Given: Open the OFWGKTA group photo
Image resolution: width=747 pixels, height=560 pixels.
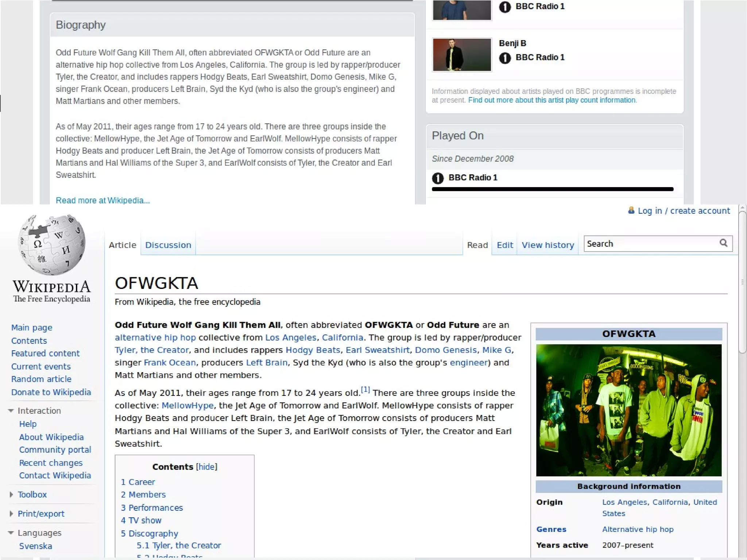Looking at the screenshot, I should 628,410.
